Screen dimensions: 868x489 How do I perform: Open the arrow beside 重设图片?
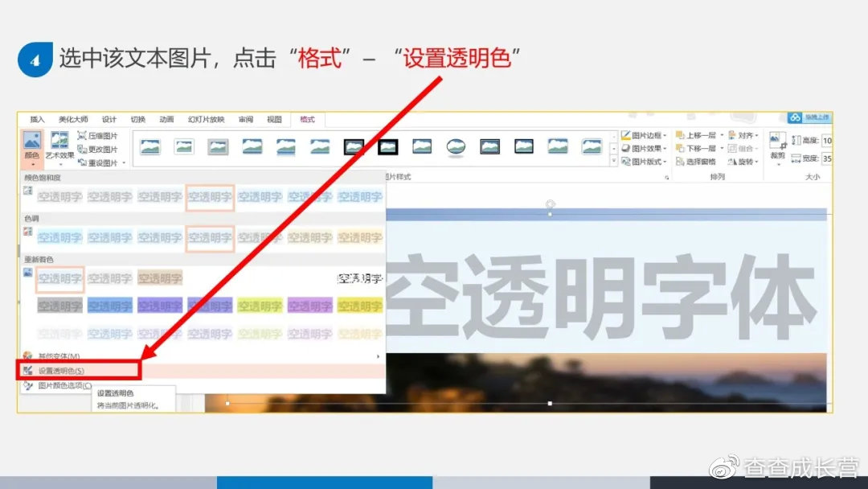coord(124,162)
